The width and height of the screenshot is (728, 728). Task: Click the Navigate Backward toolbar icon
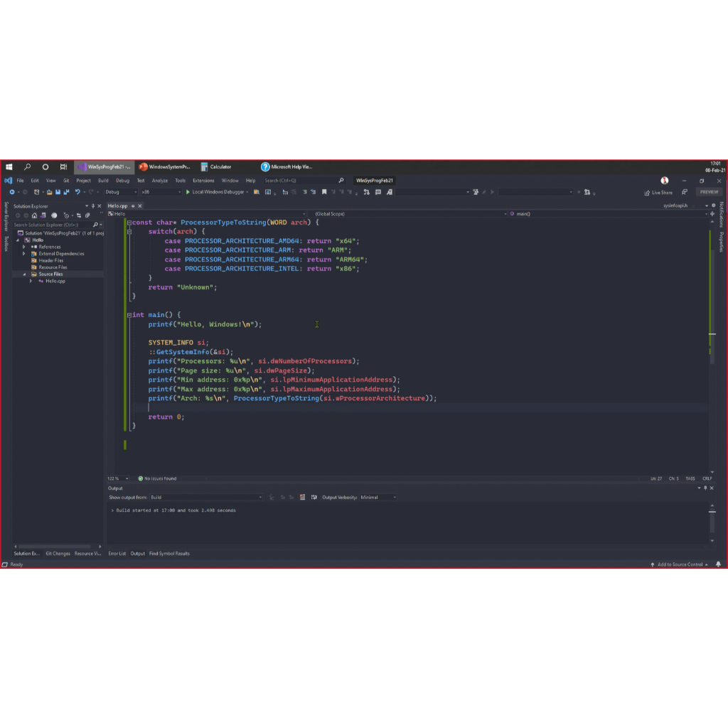click(x=12, y=192)
